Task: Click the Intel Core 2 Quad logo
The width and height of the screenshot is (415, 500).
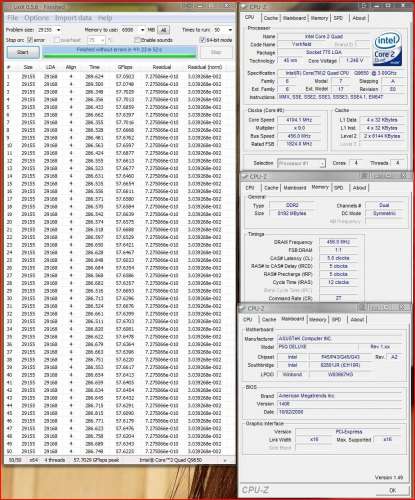Action: [388, 49]
